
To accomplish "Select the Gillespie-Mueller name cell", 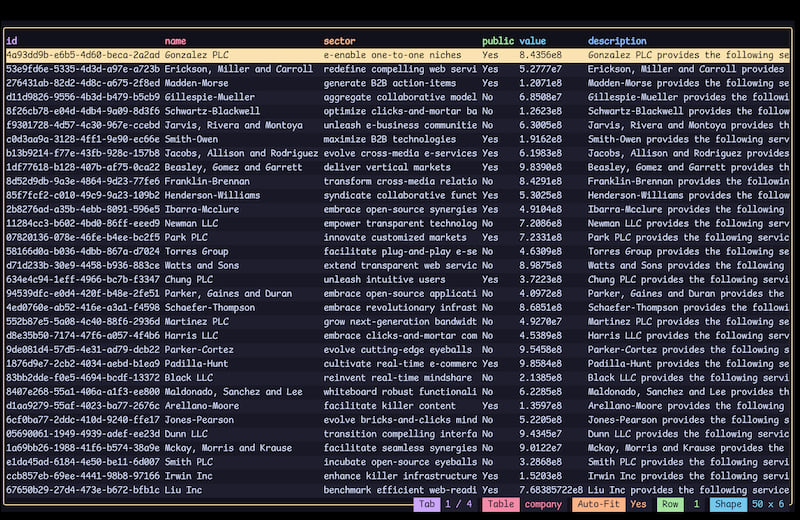I will (x=210, y=97).
